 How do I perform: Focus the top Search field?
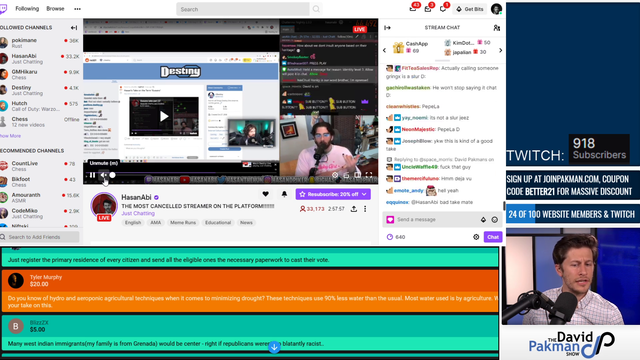(x=242, y=9)
